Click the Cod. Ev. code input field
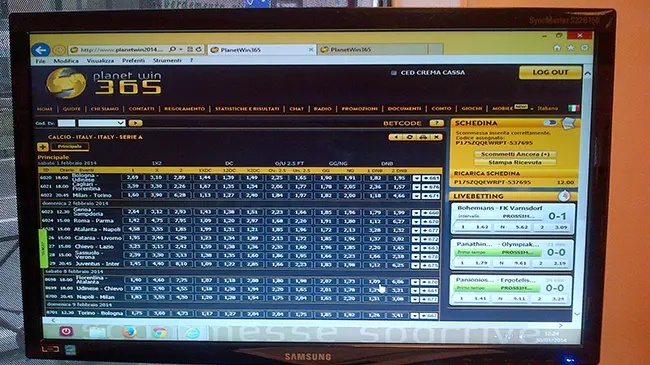 click(x=66, y=123)
